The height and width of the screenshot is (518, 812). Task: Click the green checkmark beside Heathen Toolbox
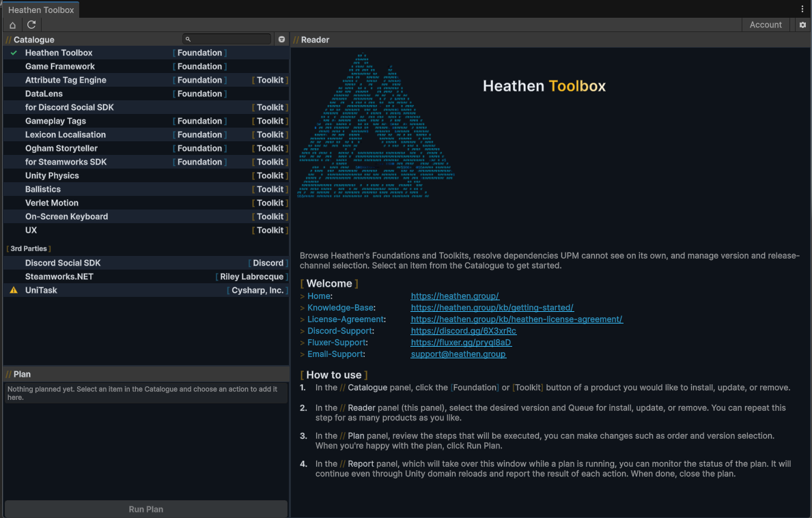click(x=14, y=53)
